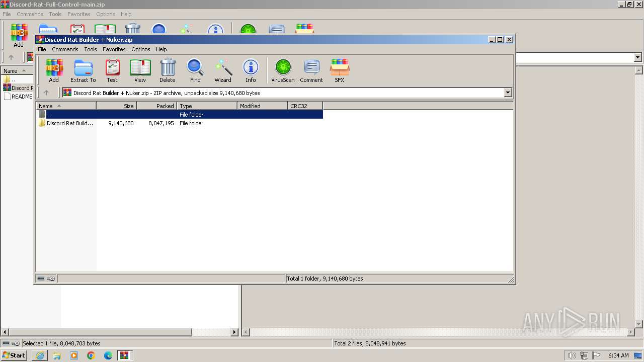Launch Microsoft Edge from taskbar

[108, 355]
